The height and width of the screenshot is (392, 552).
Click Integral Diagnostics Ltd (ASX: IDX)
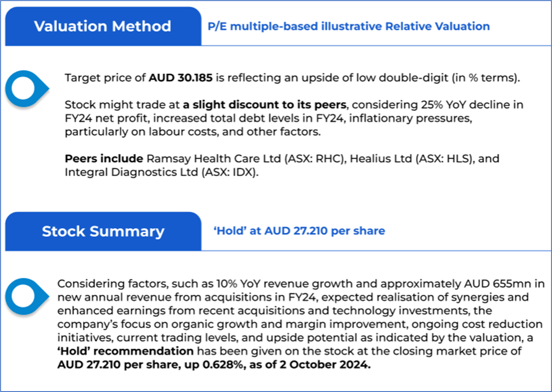coord(162,172)
